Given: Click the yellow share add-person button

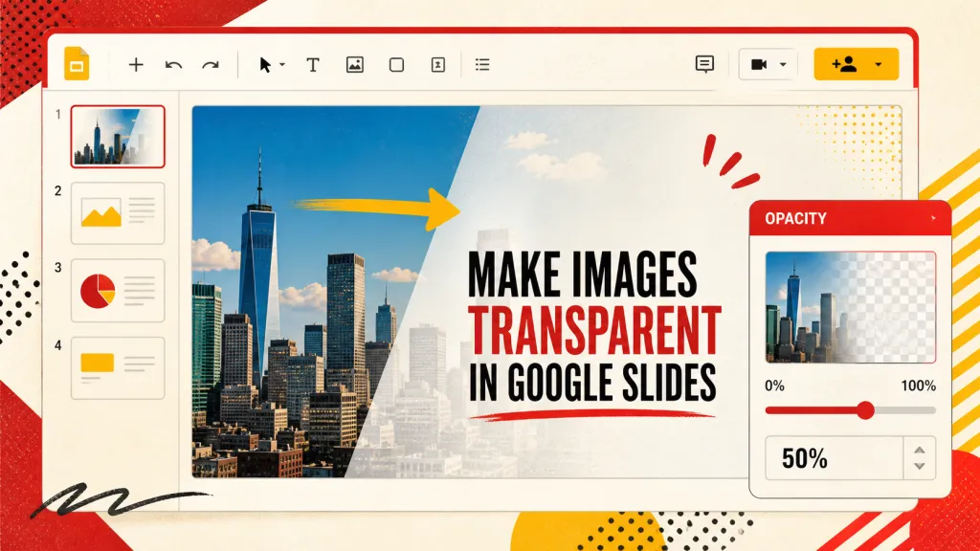Looking at the screenshot, I should click(x=844, y=64).
